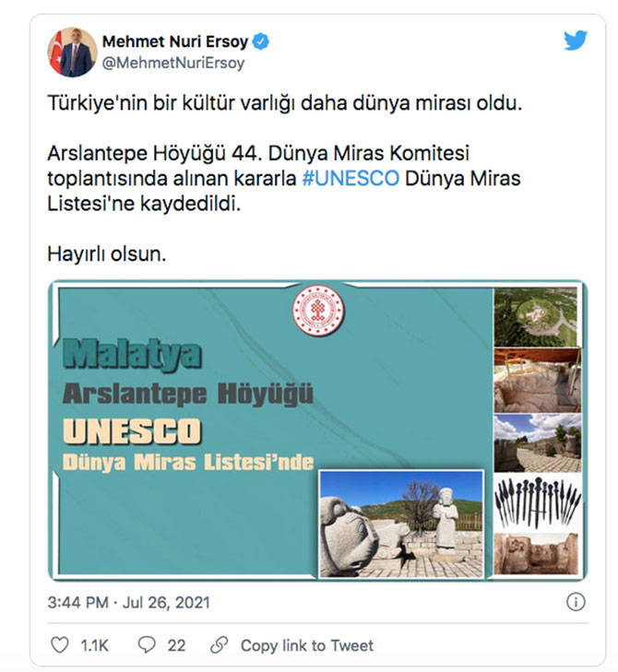Click the Malatya heading in the banner
618x672 pixels.
click(132, 355)
